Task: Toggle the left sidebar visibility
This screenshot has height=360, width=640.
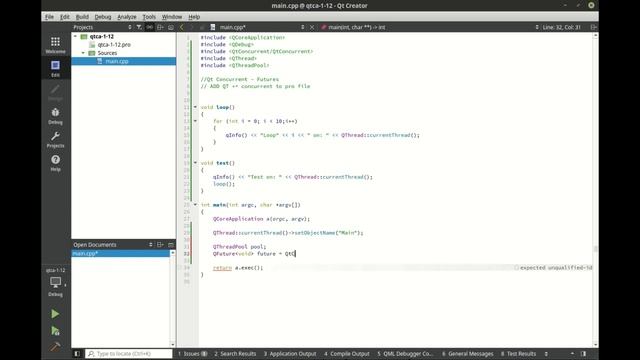Action: 77,353
